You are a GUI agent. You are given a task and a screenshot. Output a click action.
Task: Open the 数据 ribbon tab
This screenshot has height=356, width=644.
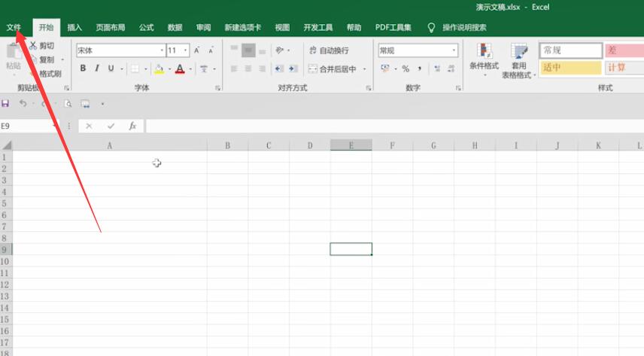[x=175, y=28]
